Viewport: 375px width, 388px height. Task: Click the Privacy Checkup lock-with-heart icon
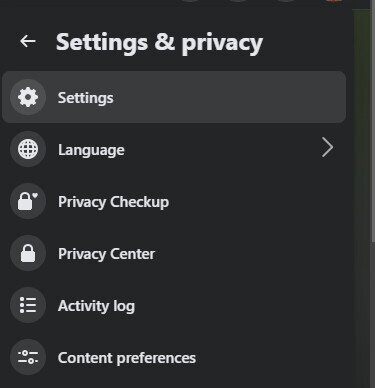(28, 201)
